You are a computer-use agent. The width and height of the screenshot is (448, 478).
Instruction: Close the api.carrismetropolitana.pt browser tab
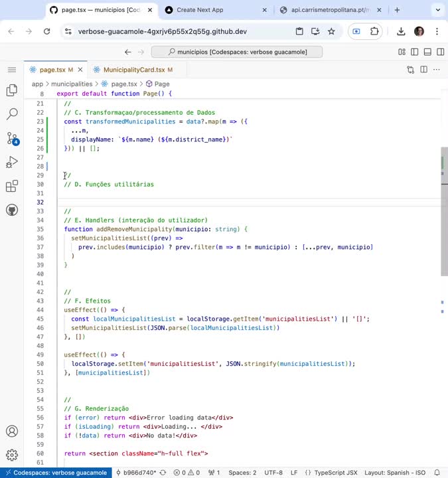tap(379, 10)
